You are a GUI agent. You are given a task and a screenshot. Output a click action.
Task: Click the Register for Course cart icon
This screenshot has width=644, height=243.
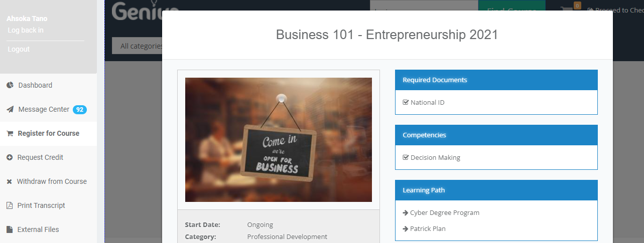click(x=10, y=133)
